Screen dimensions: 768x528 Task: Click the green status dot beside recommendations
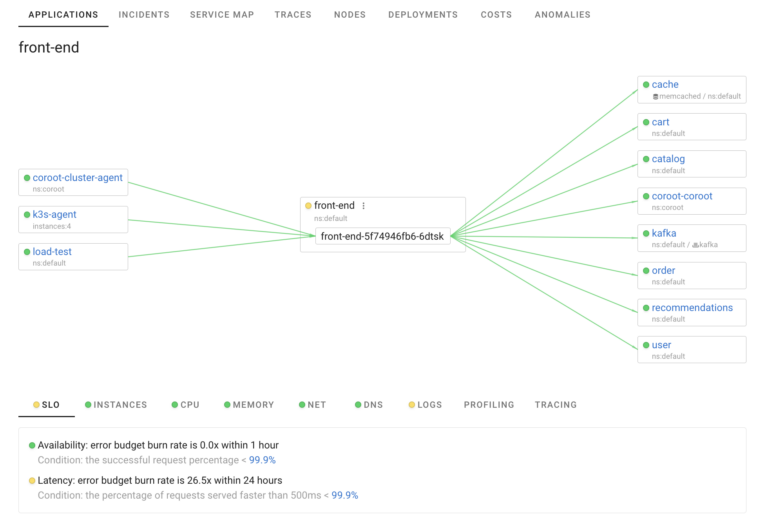point(646,308)
